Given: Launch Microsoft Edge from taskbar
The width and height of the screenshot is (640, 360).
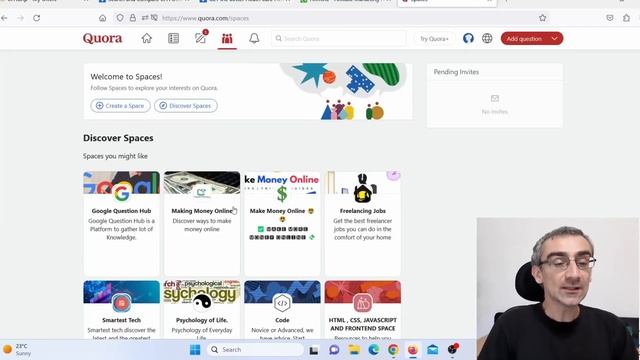Looking at the screenshot, I should 373,350.
